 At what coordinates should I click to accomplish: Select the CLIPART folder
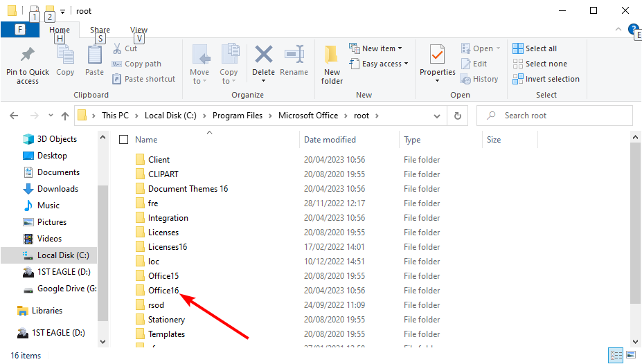pos(163,174)
